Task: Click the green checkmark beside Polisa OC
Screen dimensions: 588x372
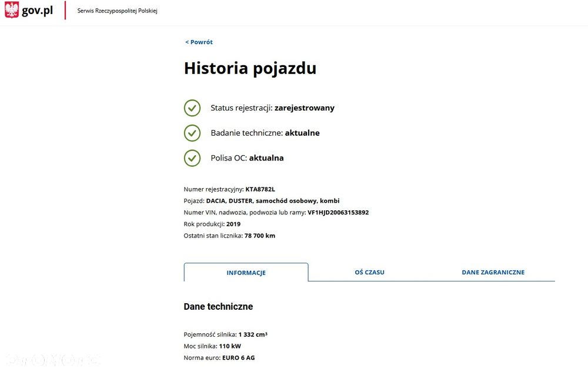Action: (192, 158)
